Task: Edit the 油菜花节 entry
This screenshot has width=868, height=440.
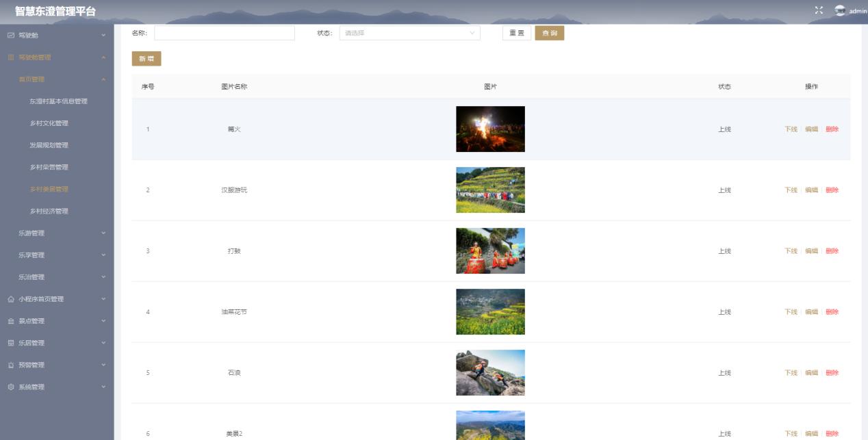Action: (x=811, y=312)
